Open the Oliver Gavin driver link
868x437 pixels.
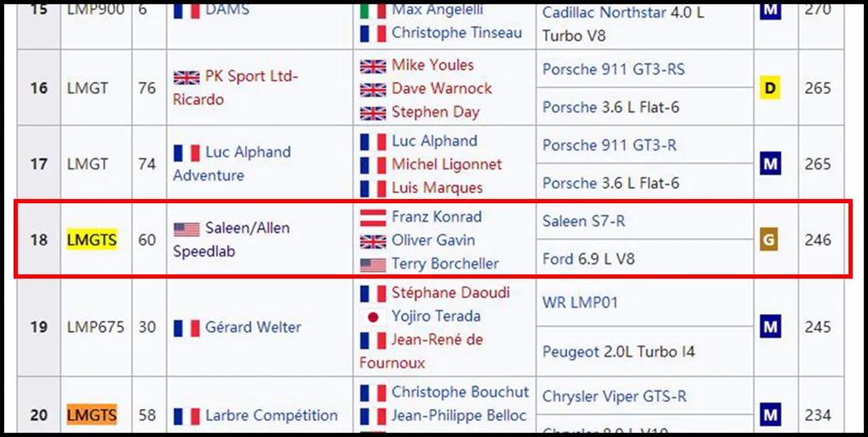pos(433,241)
